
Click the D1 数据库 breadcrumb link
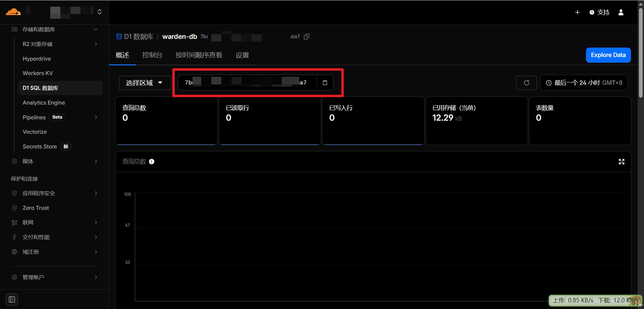[139, 37]
